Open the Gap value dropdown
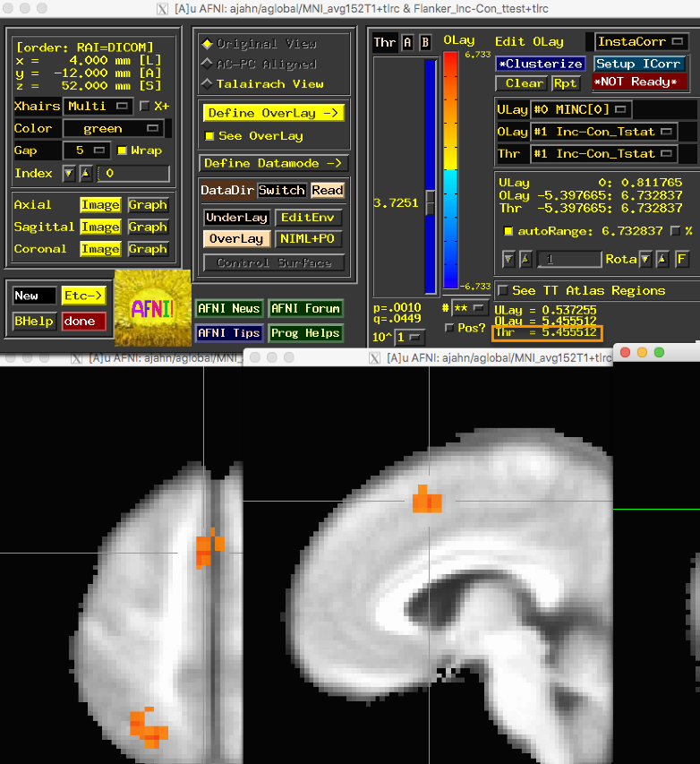700x764 pixels. (87, 150)
